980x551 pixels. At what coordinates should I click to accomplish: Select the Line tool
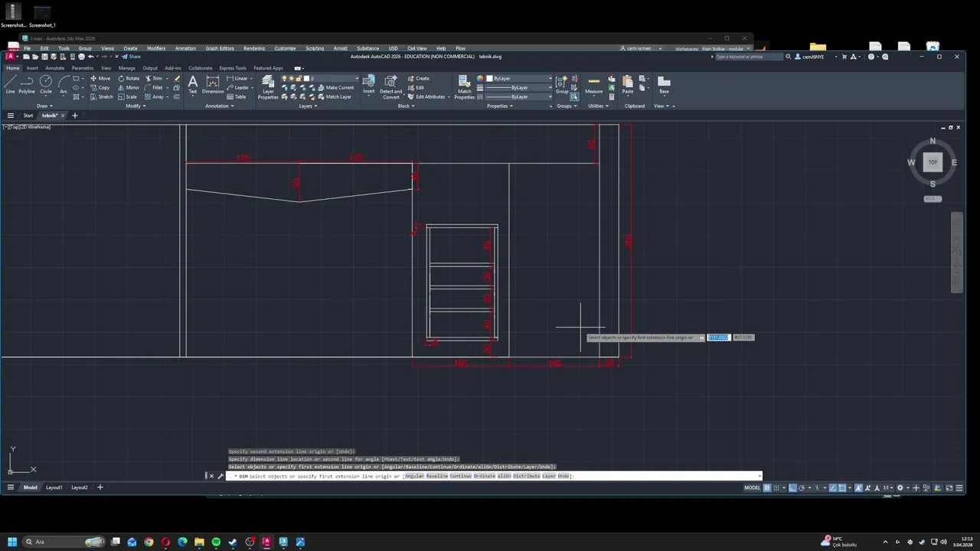[x=10, y=84]
